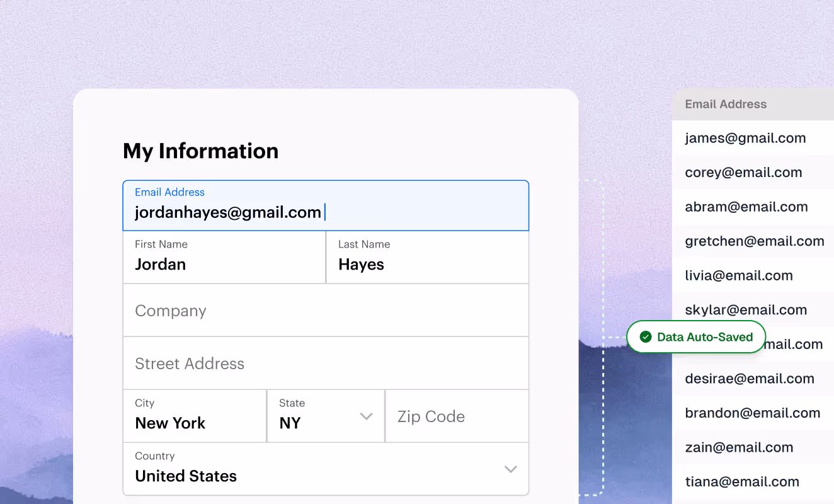This screenshot has height=504, width=834.
Task: Focus the Email Address input field
Action: [326, 206]
